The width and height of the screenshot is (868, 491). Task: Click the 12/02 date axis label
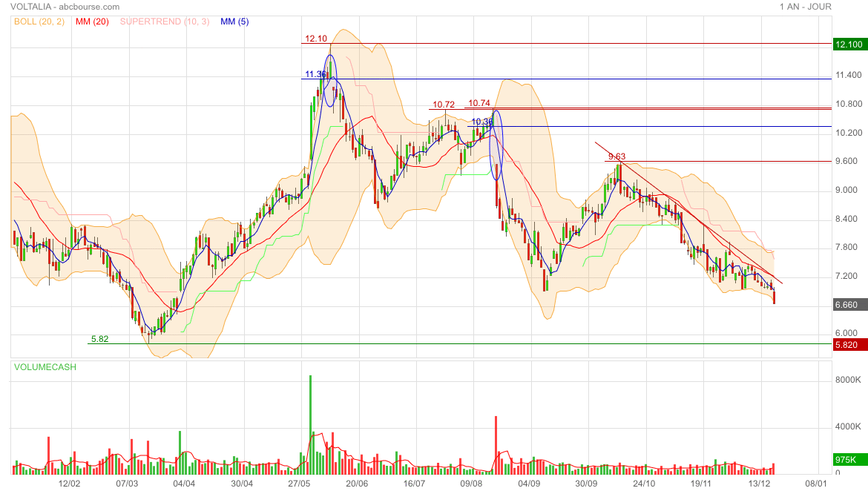tap(69, 484)
